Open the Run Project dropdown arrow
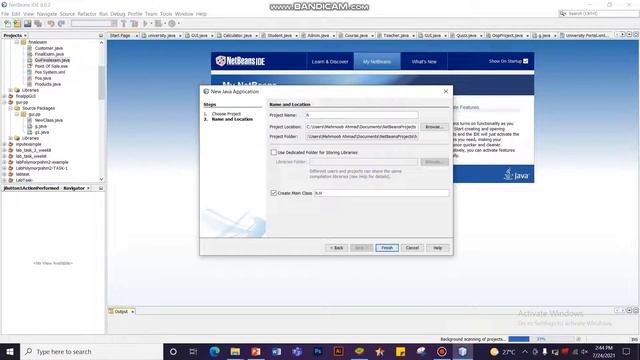Image resolution: width=640 pixels, height=360 pixels. [151, 24]
